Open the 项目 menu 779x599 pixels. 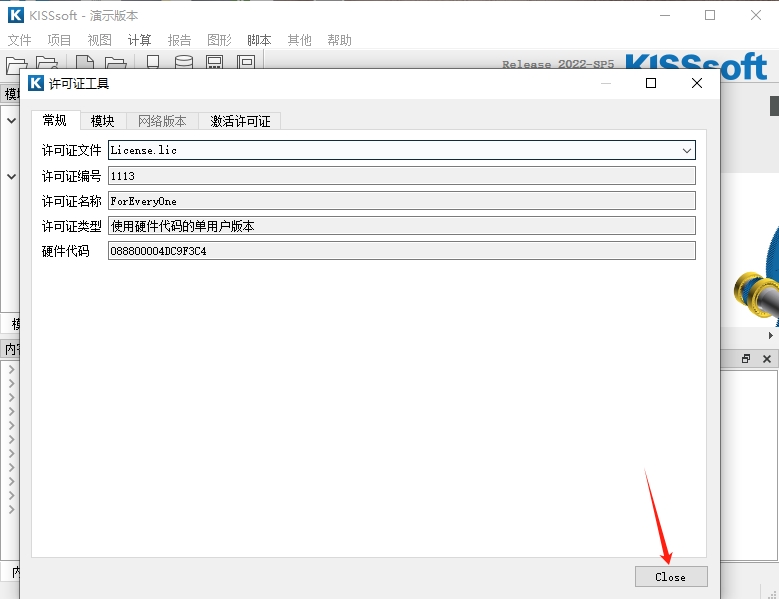(x=59, y=40)
